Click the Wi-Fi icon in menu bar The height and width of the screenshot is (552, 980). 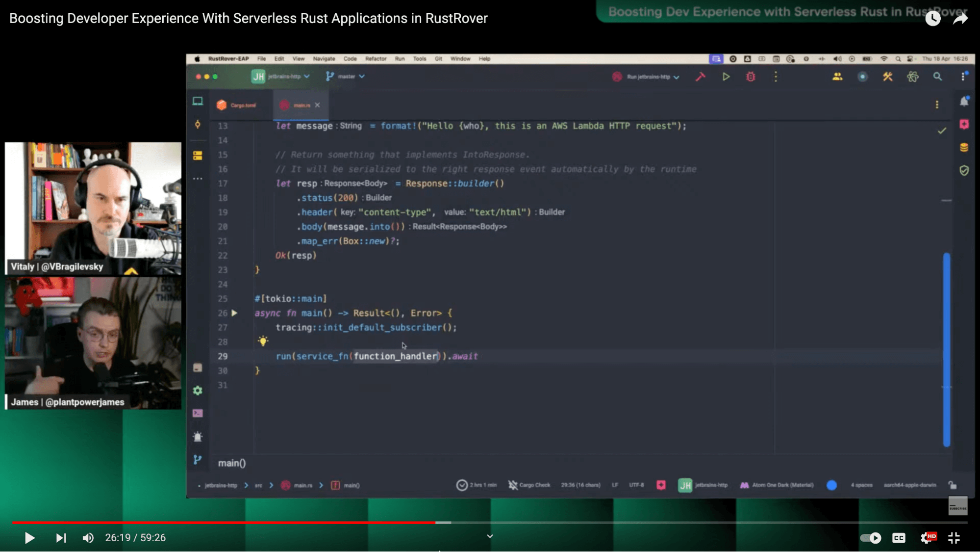coord(884,59)
